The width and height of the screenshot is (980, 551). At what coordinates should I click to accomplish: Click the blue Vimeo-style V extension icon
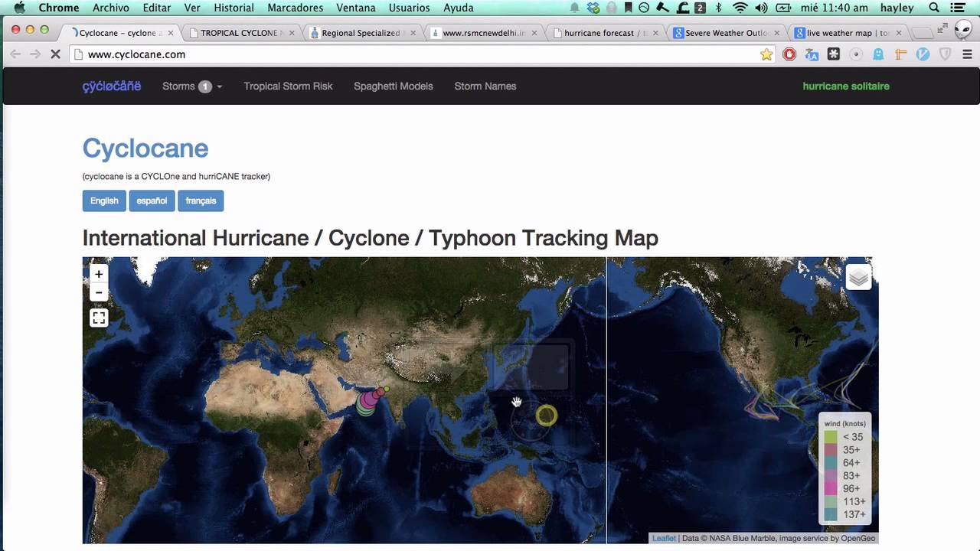point(923,54)
